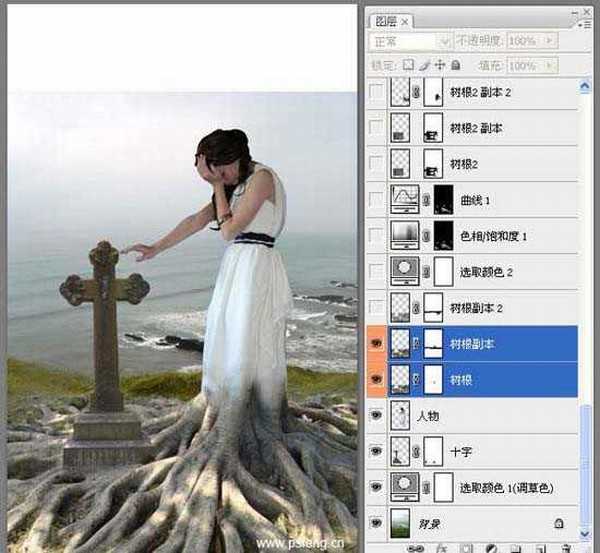Select the mask thumbnail of 树根2 副本
Screen dimensions: 600x553
pos(433,127)
